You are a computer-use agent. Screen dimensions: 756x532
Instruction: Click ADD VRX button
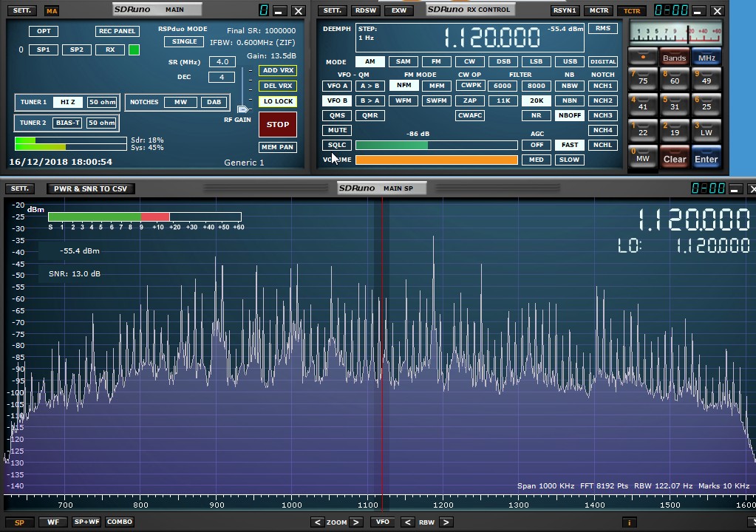278,70
